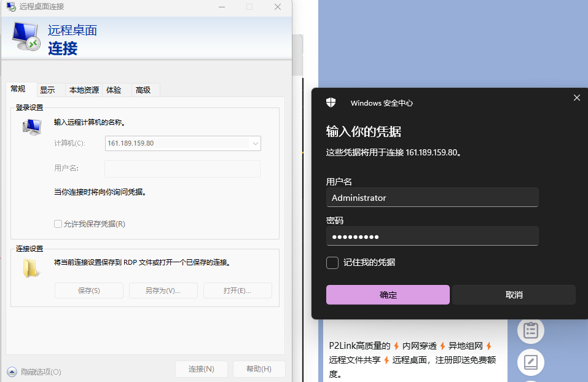The height and width of the screenshot is (382, 588).
Task: Click the Remote Desktop title bar icon
Action: pos(11,7)
